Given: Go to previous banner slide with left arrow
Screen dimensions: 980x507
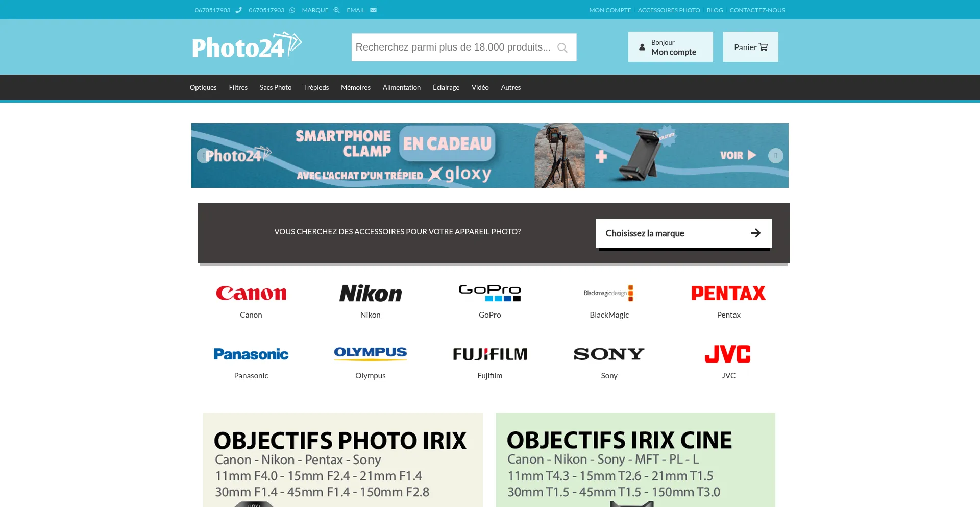Looking at the screenshot, I should (204, 156).
